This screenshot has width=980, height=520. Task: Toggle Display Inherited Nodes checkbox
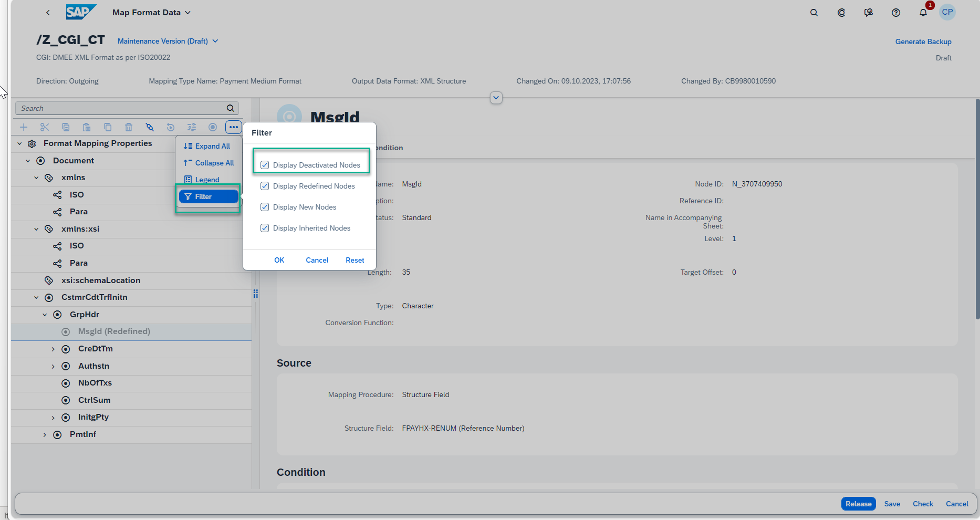click(265, 228)
